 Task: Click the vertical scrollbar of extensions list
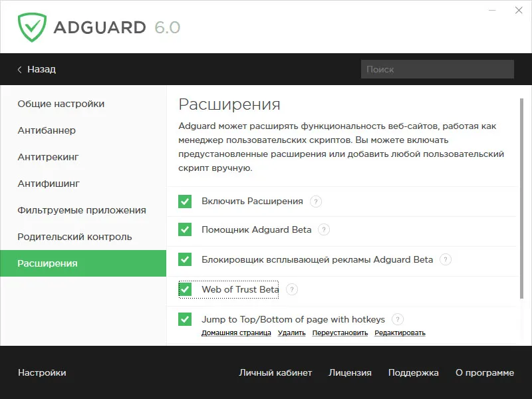[x=522, y=198]
